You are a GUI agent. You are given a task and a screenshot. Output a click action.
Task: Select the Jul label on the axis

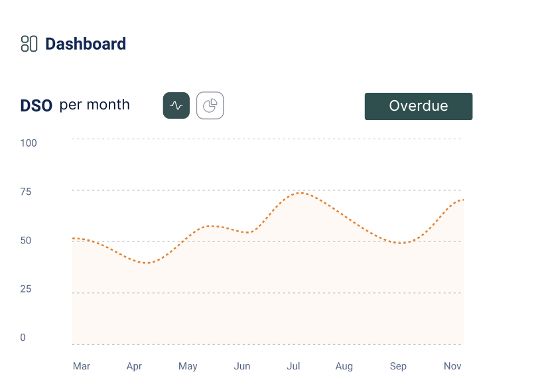tap(294, 366)
